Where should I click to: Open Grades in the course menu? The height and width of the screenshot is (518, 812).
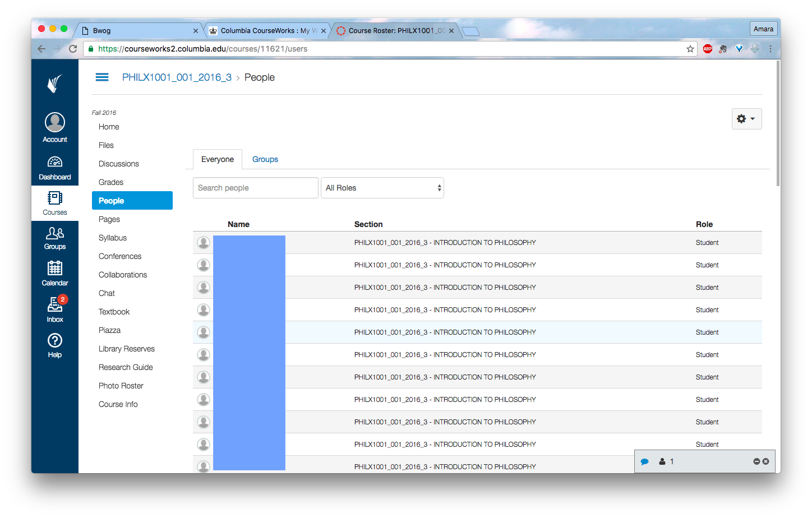pos(111,182)
